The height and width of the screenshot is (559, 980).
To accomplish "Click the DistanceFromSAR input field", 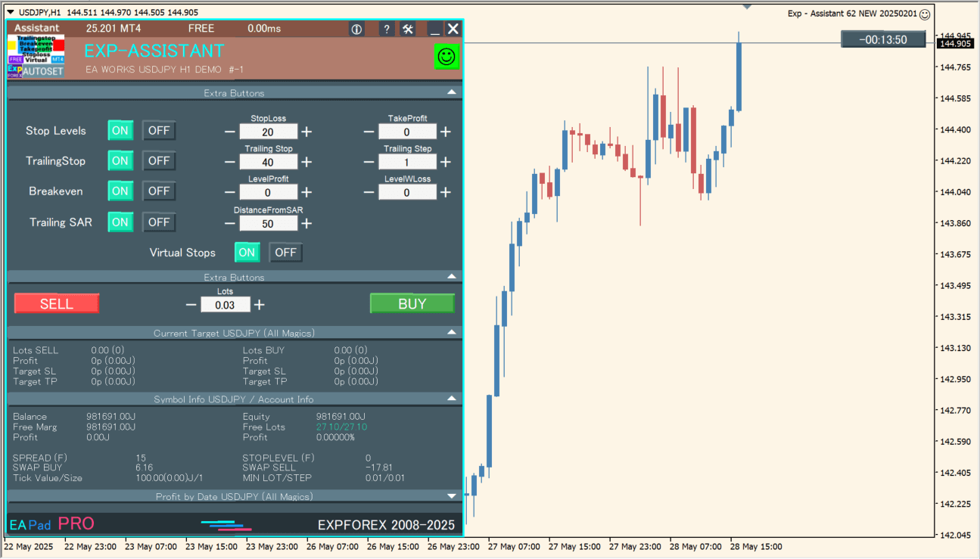I will click(x=268, y=223).
